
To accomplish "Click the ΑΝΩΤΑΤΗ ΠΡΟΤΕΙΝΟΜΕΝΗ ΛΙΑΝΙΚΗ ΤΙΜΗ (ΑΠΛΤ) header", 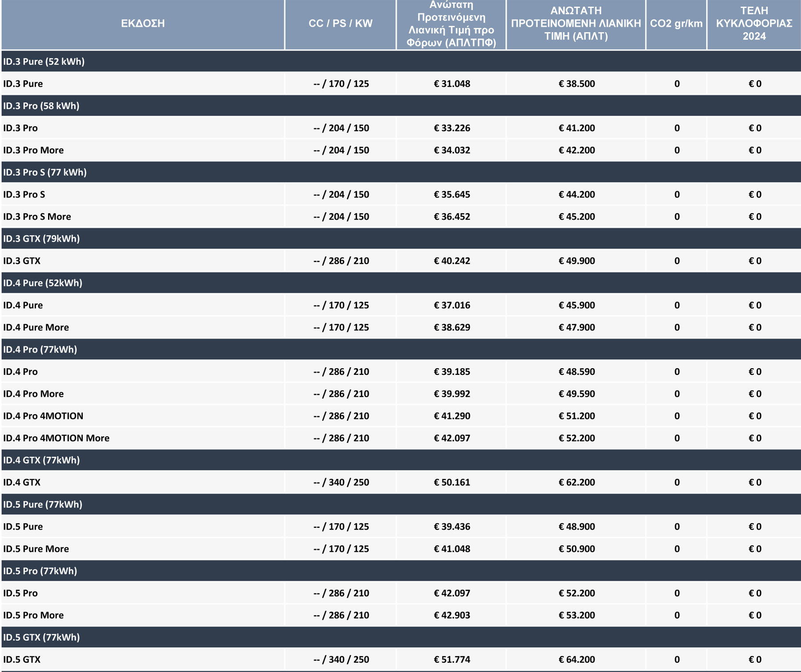I will 576,24.
